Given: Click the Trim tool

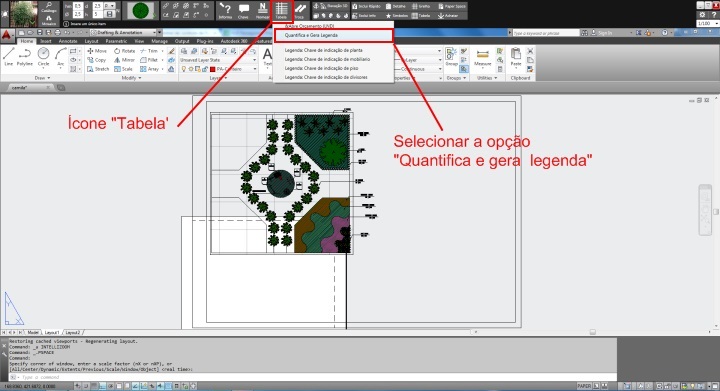Looking at the screenshot, I should 149,51.
